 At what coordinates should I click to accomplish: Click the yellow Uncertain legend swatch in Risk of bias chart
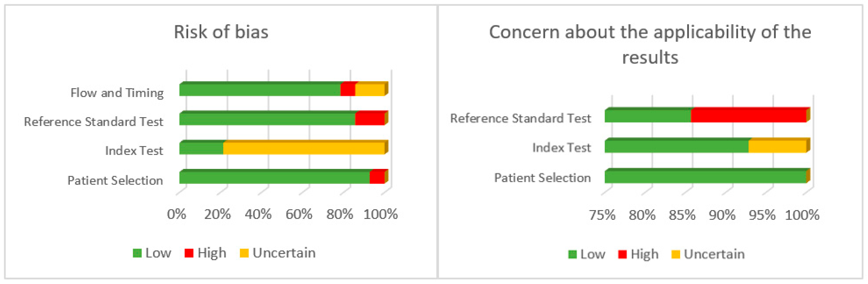pyautogui.click(x=244, y=253)
